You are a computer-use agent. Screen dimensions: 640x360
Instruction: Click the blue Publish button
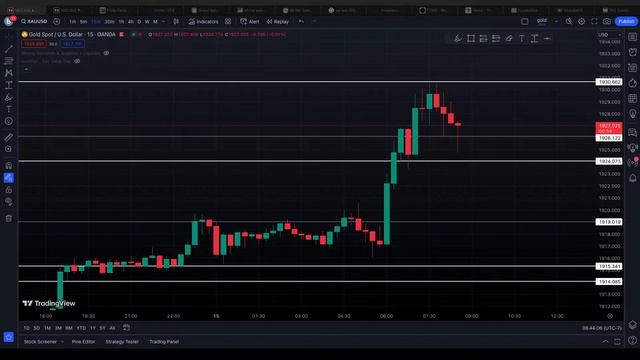[x=626, y=21]
